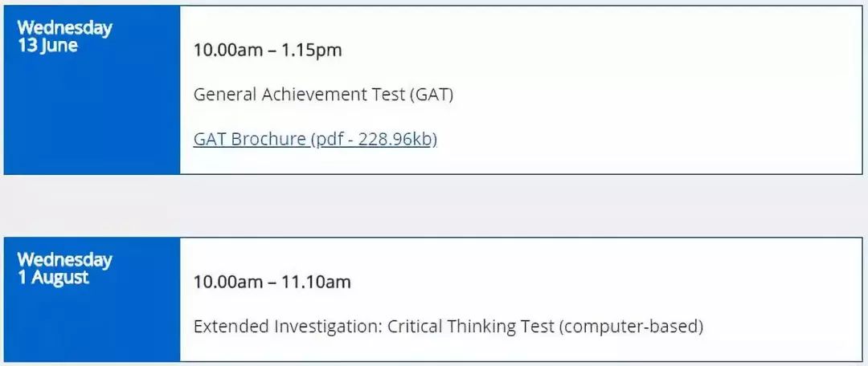Click the blue date panel below '1 August'
Image resolution: width=868 pixels, height=366 pixels.
click(x=92, y=326)
